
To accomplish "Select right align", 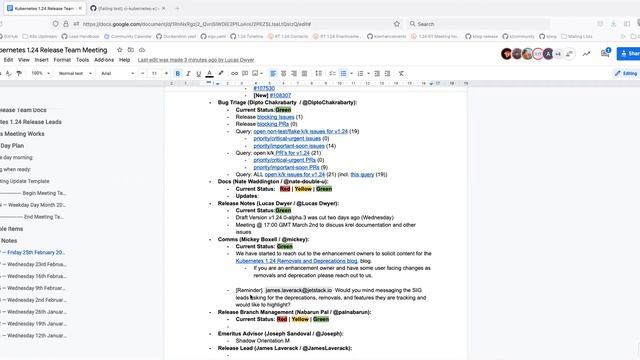I will (294, 73).
